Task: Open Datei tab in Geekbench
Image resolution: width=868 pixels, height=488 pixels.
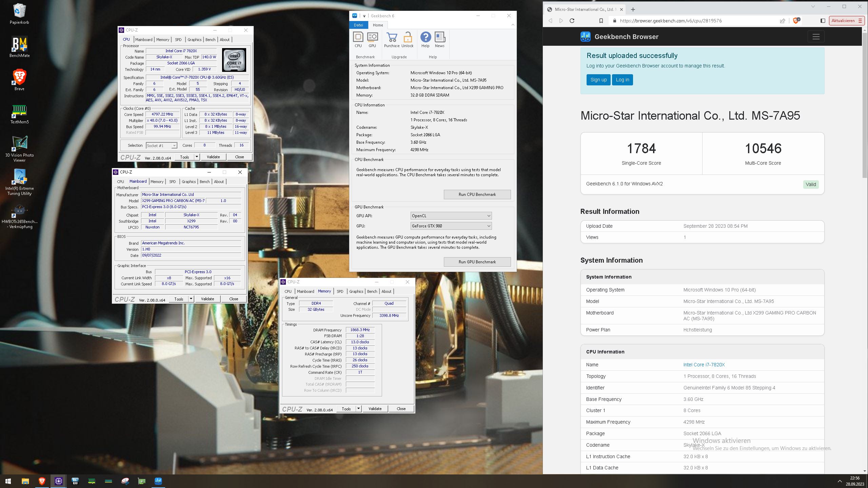Action: (358, 25)
